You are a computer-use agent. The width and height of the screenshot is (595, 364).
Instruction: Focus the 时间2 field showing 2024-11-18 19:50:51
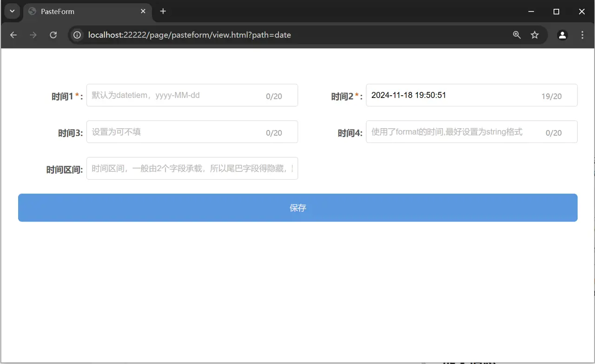[x=472, y=95]
